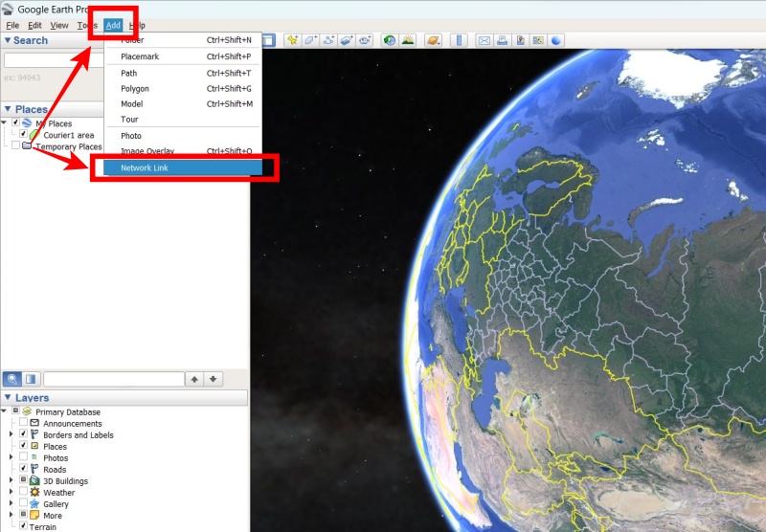The width and height of the screenshot is (766, 532).
Task: Open the historical imagery clock icon
Action: 390,40
